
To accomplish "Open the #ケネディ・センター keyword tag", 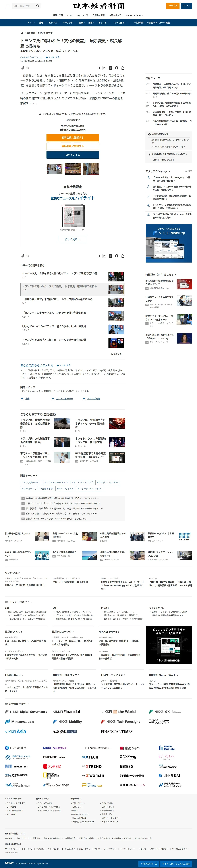I will click(107, 482).
